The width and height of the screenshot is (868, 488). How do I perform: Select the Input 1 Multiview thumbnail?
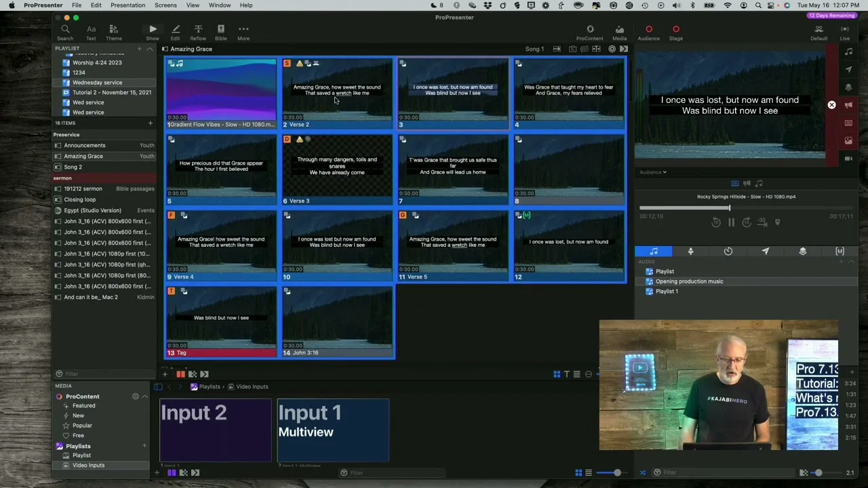[333, 430]
